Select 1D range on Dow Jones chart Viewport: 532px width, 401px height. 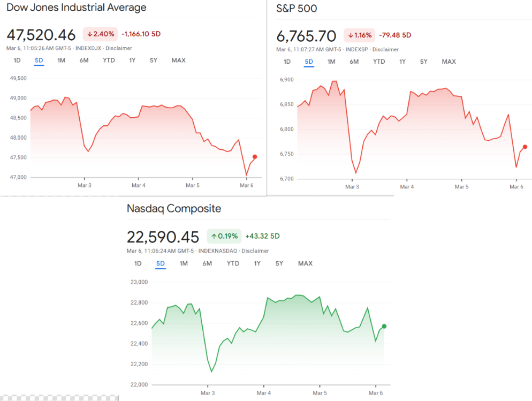[x=17, y=60]
